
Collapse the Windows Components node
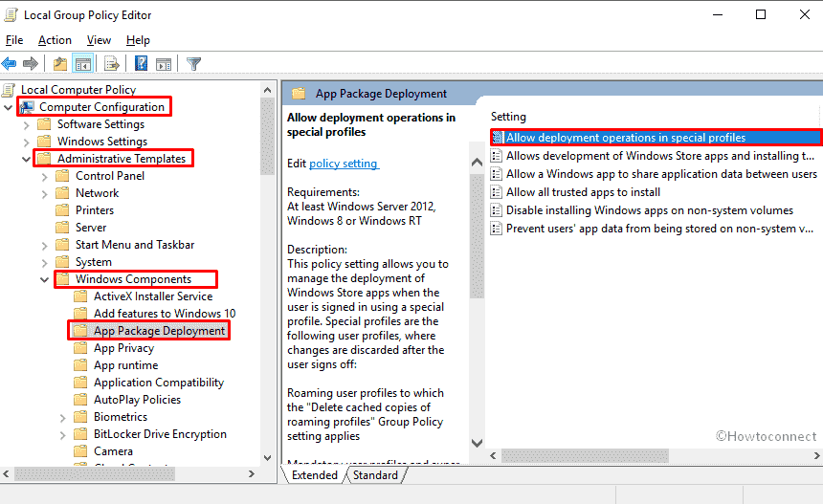(x=45, y=279)
